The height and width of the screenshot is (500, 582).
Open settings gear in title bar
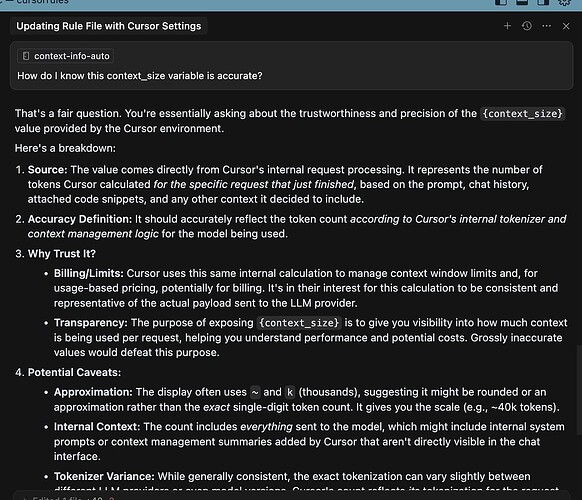tap(565, 2)
